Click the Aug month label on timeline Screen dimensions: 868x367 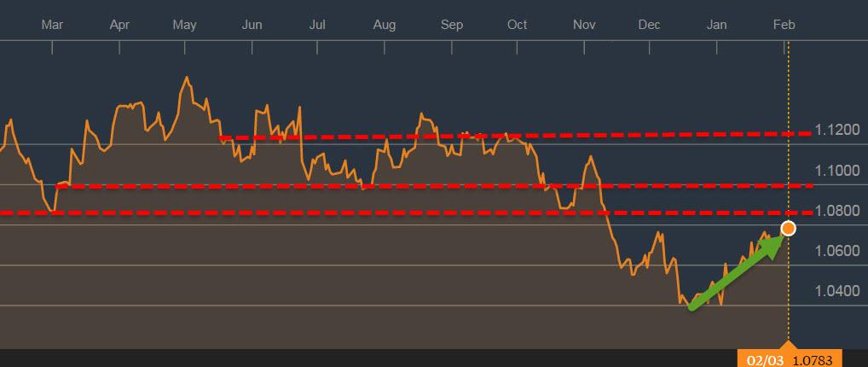385,26
